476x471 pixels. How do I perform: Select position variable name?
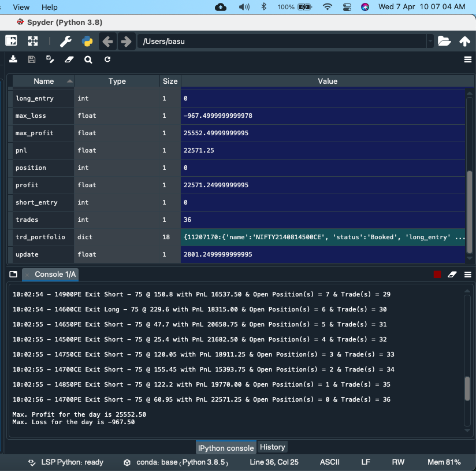[43, 168]
